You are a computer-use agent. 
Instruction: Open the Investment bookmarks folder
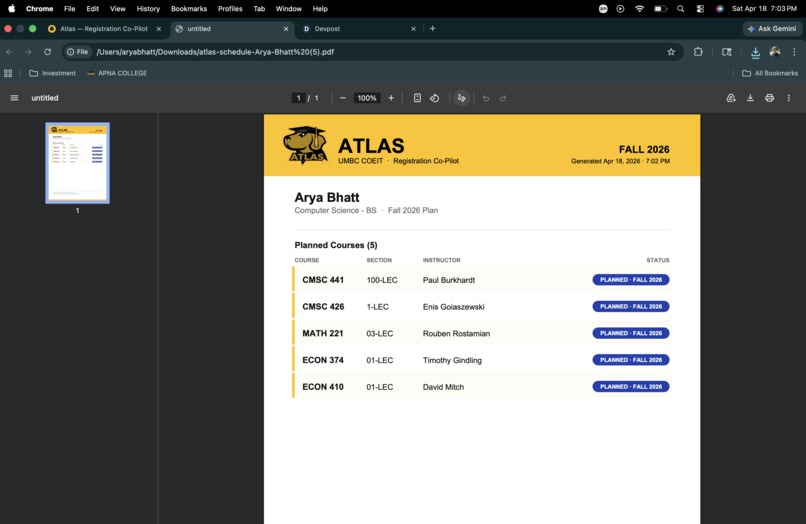point(52,73)
